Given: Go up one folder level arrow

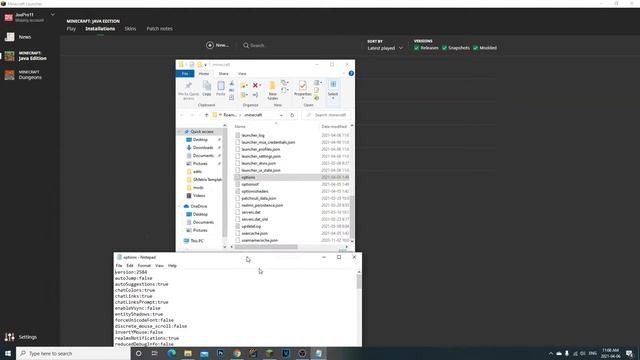Looking at the screenshot, I should (207, 115).
